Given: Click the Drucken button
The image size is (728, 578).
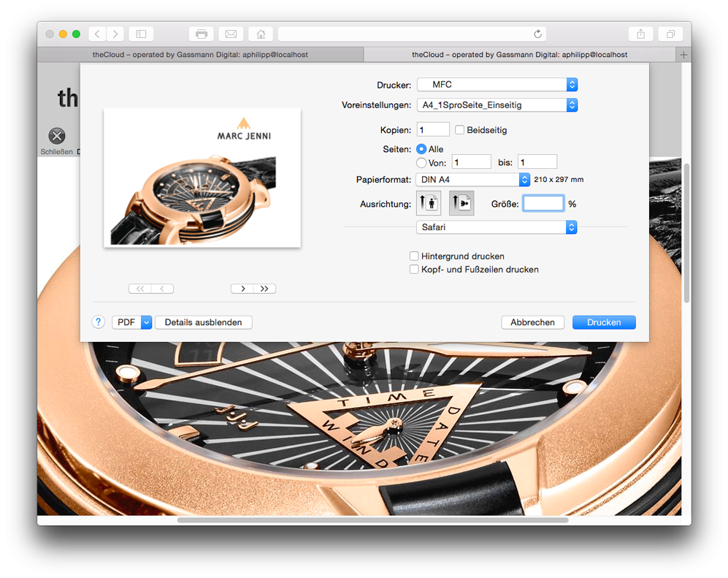Looking at the screenshot, I should click(x=604, y=322).
